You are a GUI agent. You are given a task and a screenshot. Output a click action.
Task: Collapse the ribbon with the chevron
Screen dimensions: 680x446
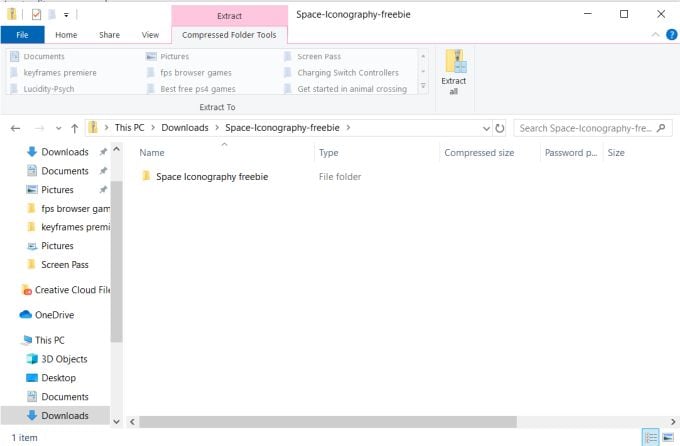coord(655,35)
